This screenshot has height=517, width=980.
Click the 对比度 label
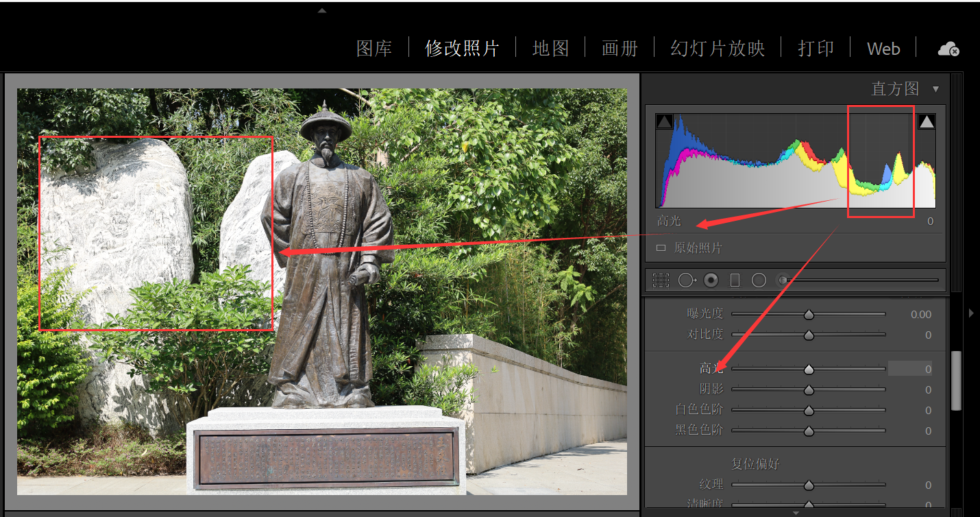coord(705,334)
